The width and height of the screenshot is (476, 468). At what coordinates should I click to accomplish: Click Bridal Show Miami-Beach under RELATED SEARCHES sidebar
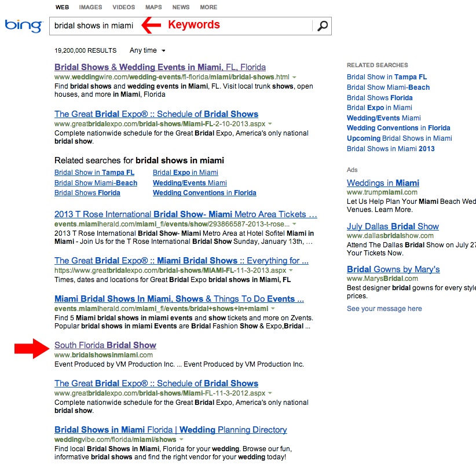(x=388, y=87)
